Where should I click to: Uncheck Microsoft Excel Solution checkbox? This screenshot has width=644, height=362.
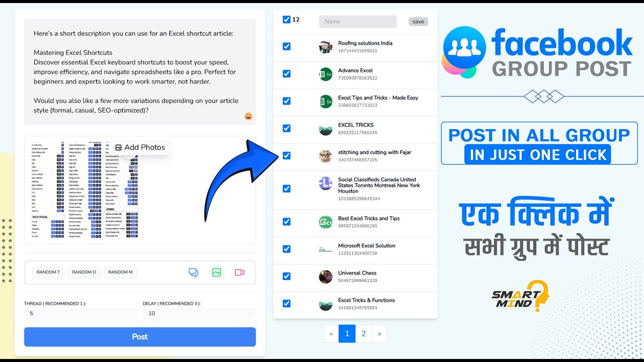[286, 249]
